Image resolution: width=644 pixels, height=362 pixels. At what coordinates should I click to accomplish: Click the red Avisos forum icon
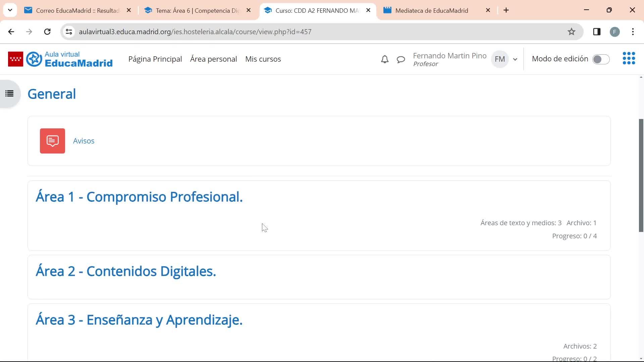click(x=52, y=141)
